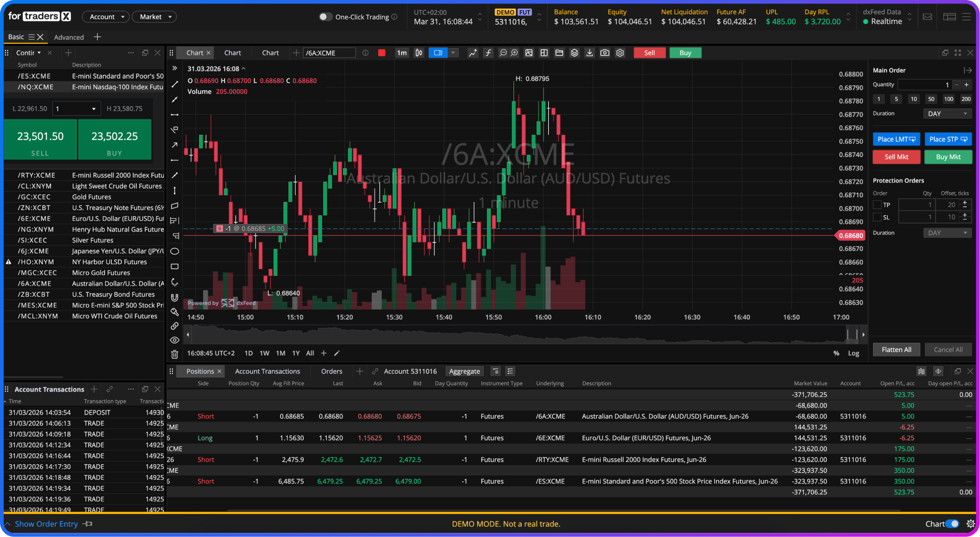Open the timeframe dropdown showing 1m
This screenshot has height=537, width=980.
point(402,53)
